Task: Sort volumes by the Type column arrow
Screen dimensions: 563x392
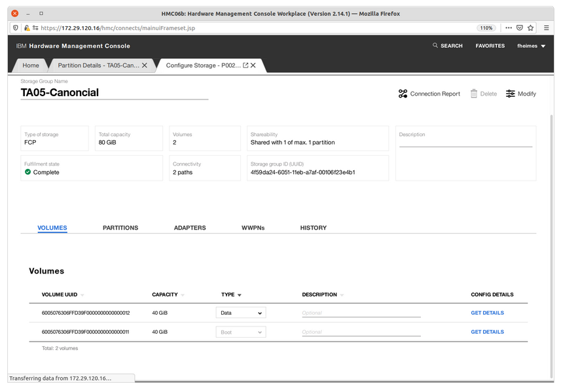Action: coord(240,295)
